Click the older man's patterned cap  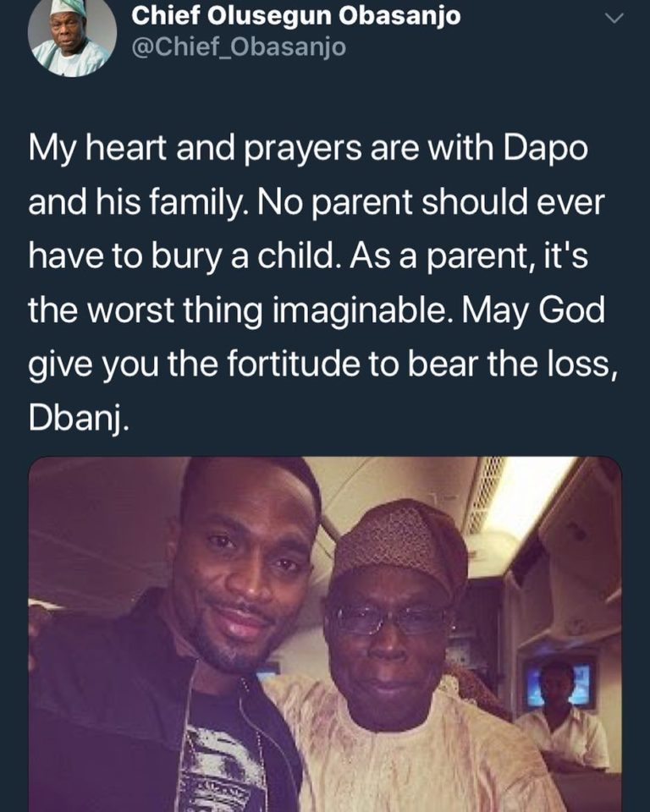399,544
